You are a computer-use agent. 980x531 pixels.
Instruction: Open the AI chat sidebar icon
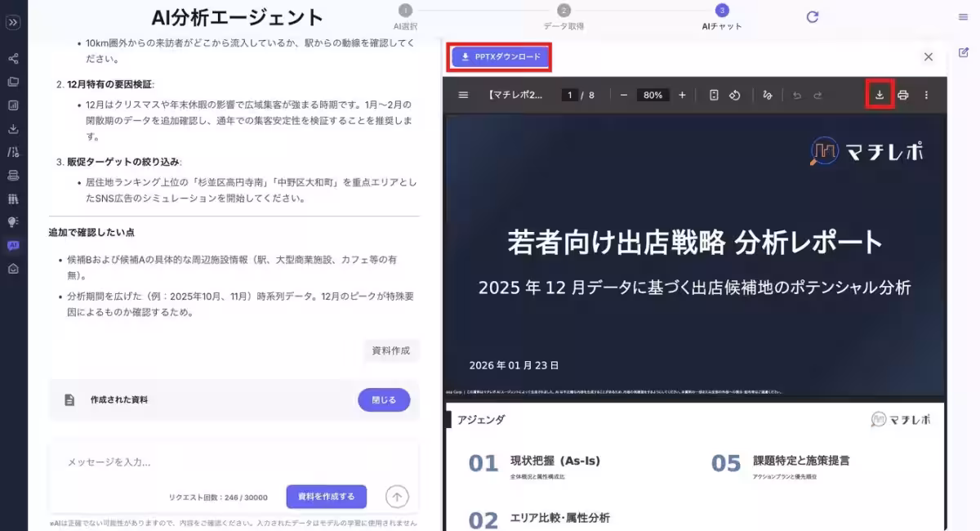pos(12,244)
